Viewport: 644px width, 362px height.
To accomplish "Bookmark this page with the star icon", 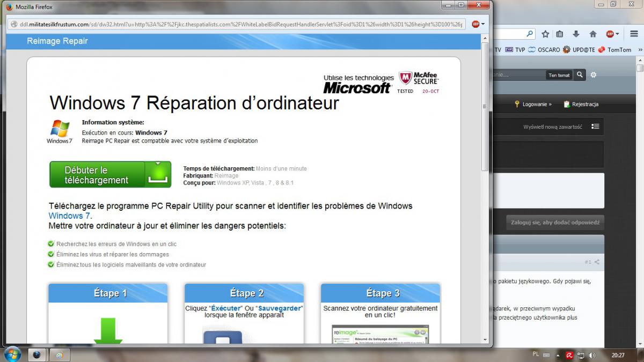I will pos(546,34).
